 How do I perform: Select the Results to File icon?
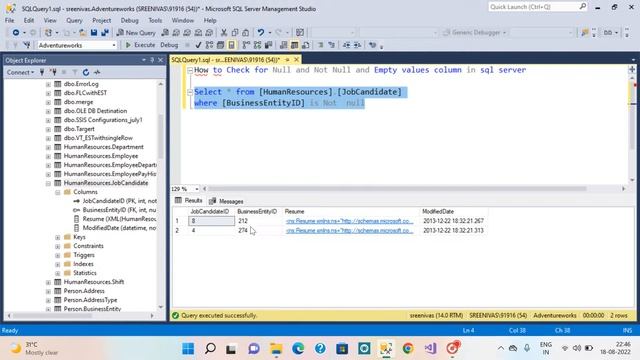pos(305,45)
